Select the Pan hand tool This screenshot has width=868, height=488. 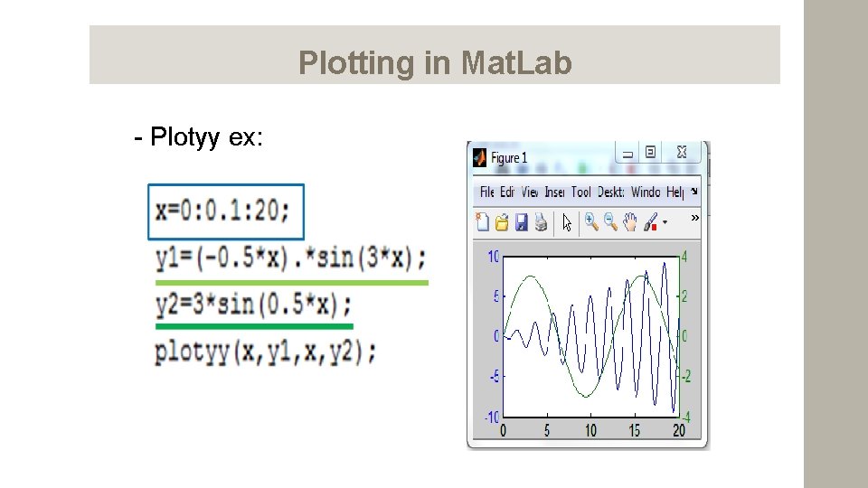point(630,222)
